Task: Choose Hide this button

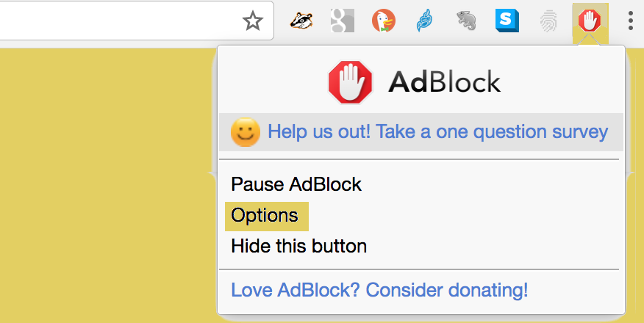Action: 298,246
